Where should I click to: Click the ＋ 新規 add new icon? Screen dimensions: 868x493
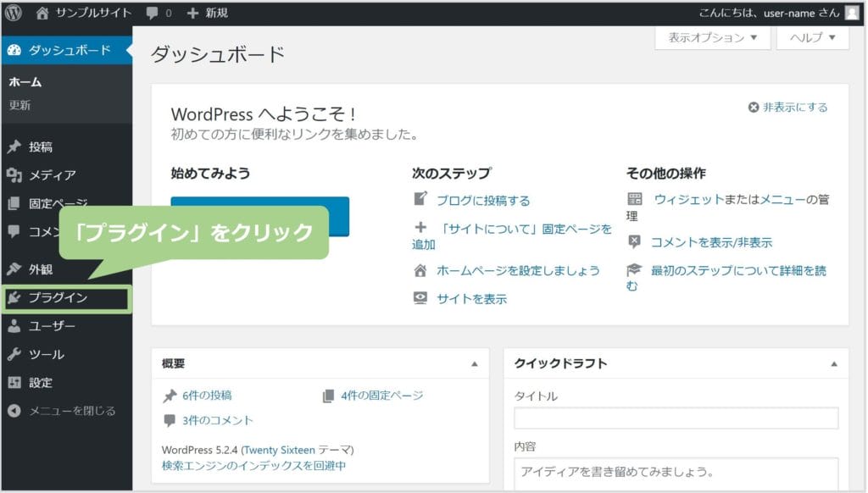click(192, 13)
